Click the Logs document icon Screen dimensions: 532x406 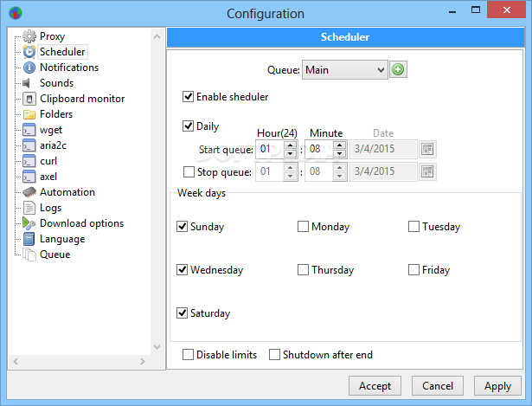(29, 208)
